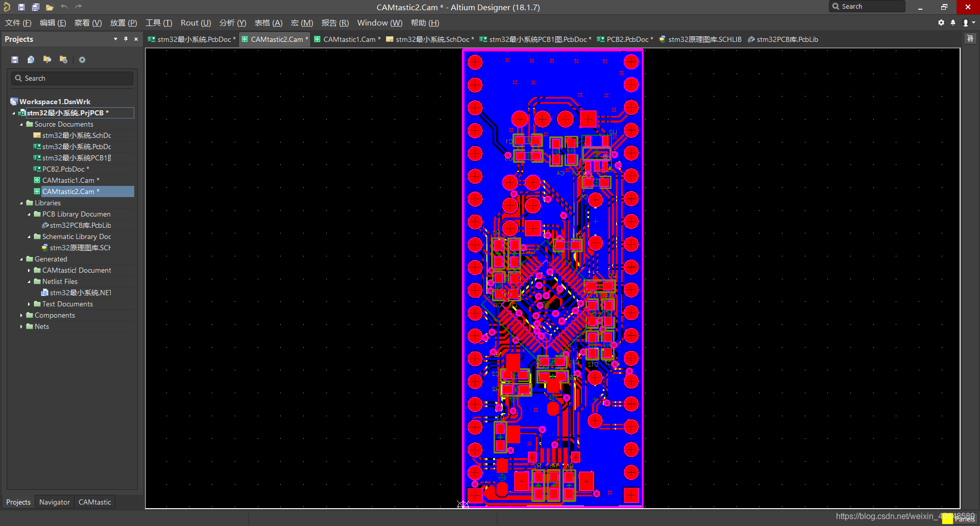
Task: Click Save All in the title bar
Action: click(x=35, y=7)
